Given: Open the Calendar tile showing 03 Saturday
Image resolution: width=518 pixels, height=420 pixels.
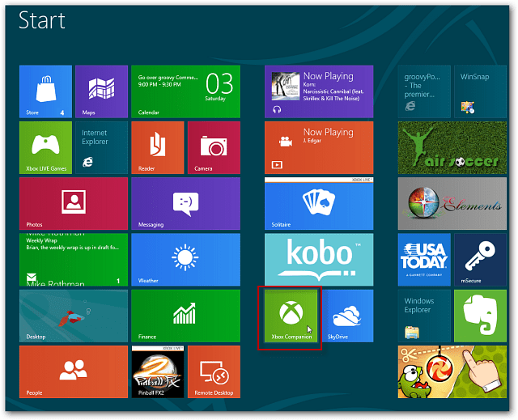Looking at the screenshot, I should (185, 91).
